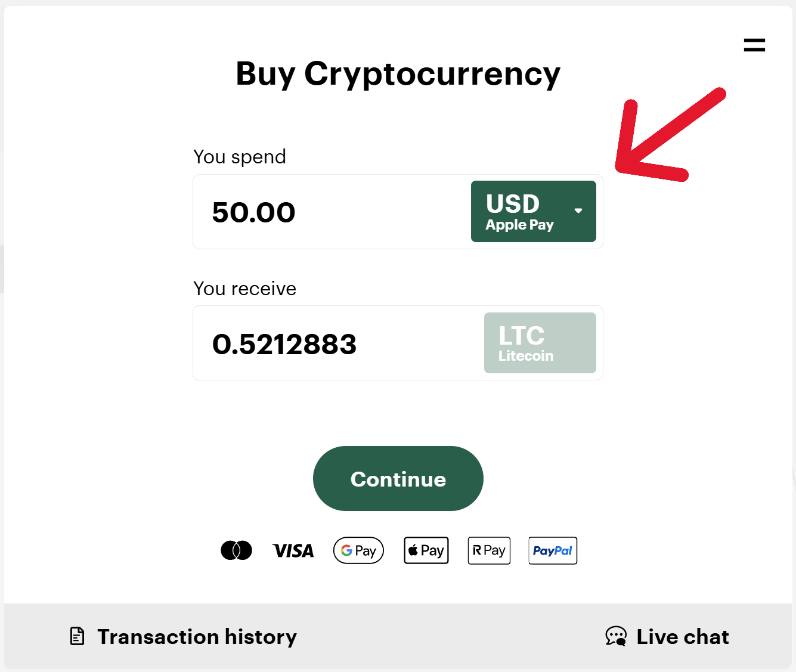
Task: Start a Live chat session
Action: (682, 637)
